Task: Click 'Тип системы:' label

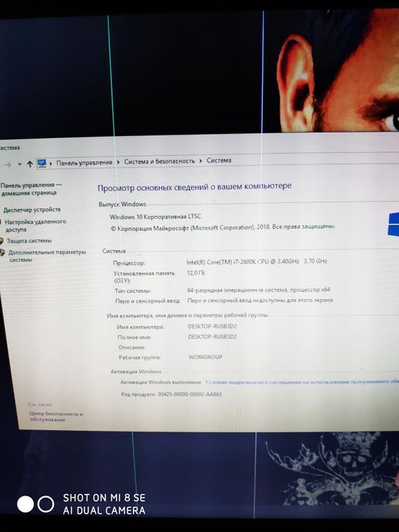Action: [133, 291]
